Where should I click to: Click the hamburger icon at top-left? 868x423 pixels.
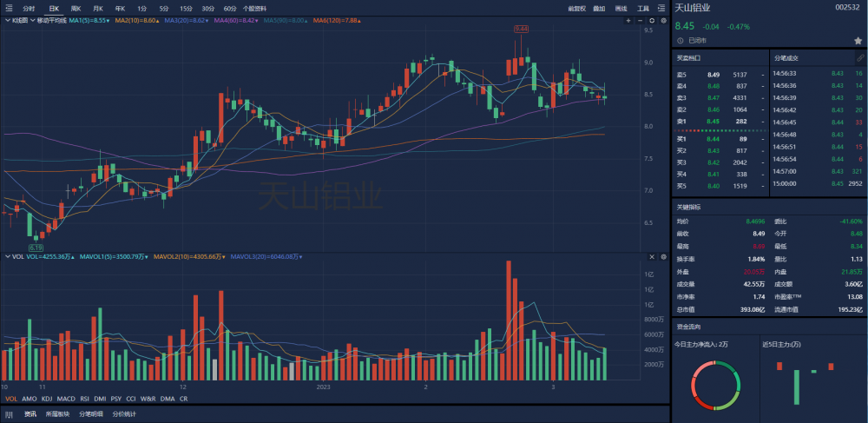click(x=8, y=8)
